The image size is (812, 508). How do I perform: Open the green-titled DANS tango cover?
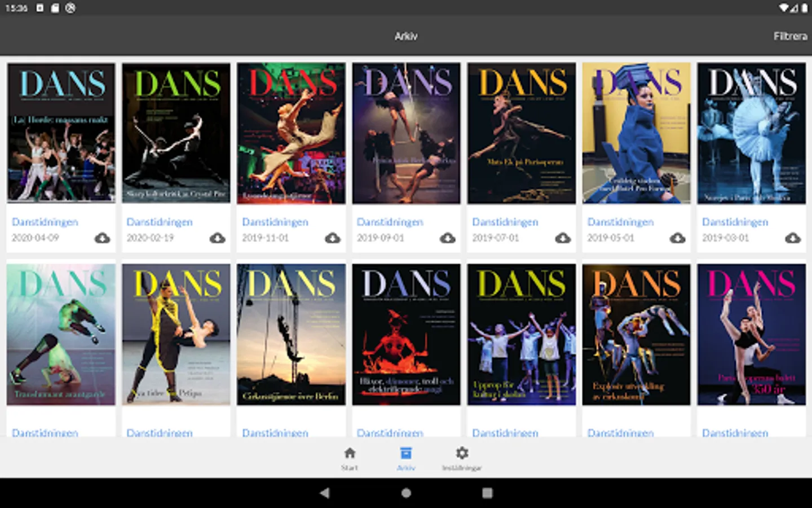click(x=176, y=133)
